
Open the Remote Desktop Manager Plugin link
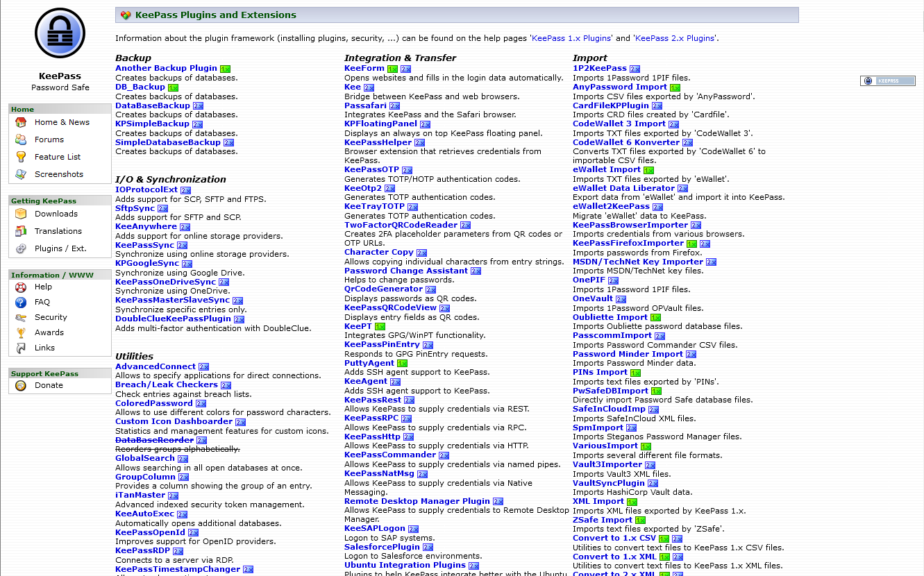click(x=417, y=501)
